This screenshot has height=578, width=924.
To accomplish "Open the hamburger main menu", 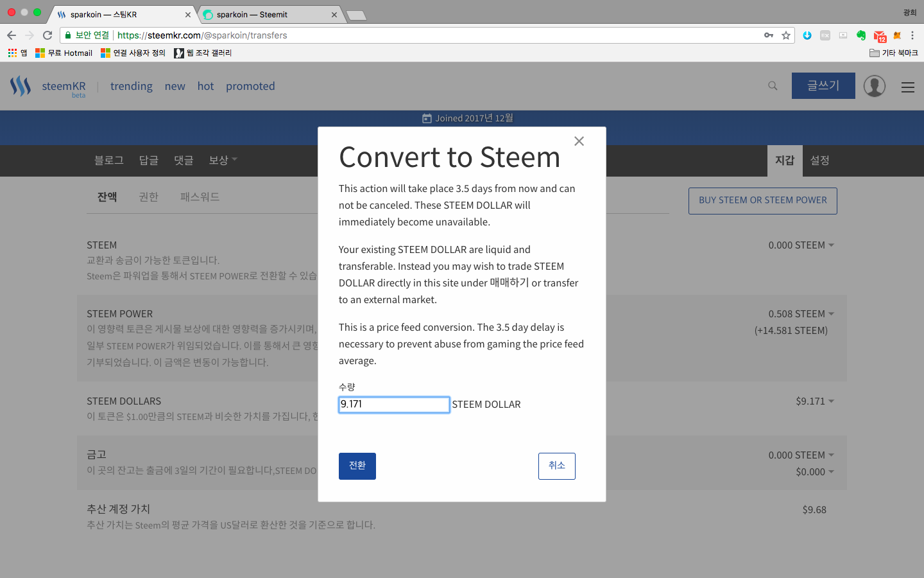I will (908, 87).
